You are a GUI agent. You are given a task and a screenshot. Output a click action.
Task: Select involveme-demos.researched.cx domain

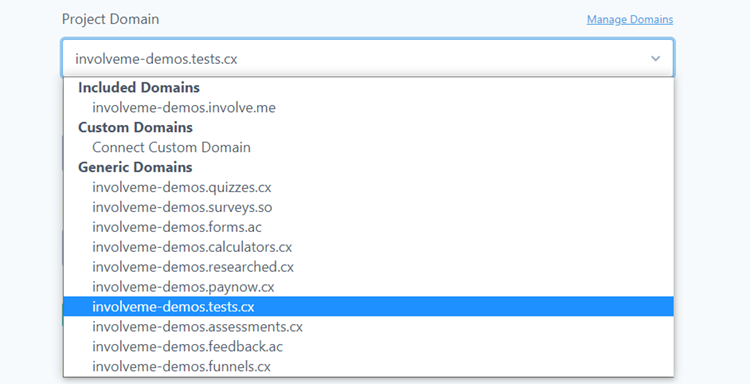[x=368, y=267]
